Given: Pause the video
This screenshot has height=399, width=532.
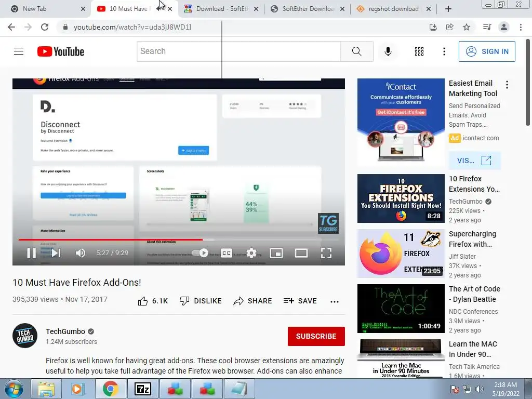Looking at the screenshot, I should click(x=32, y=253).
